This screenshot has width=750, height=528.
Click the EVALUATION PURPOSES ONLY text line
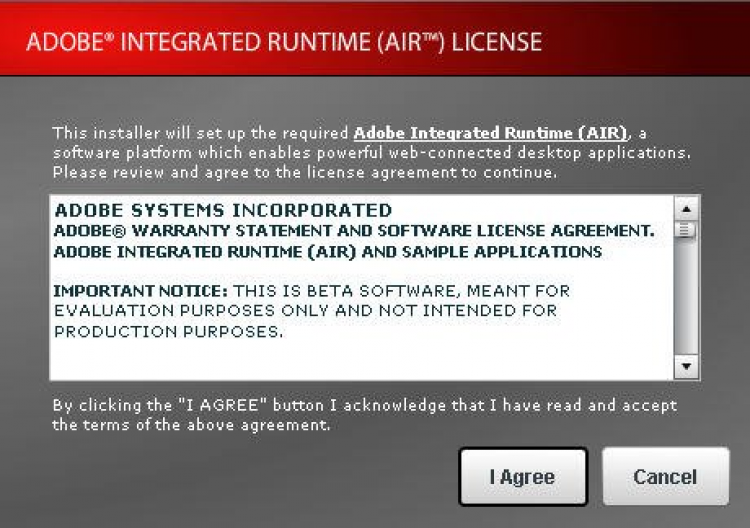[x=306, y=311]
